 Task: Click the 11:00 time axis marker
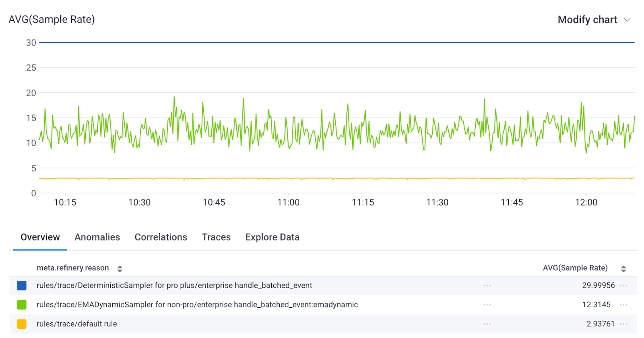288,202
